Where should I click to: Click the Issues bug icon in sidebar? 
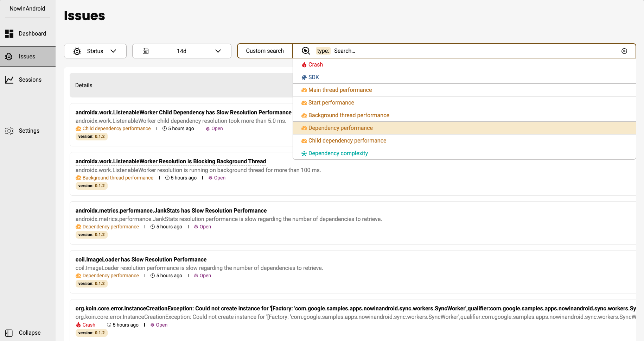(9, 57)
